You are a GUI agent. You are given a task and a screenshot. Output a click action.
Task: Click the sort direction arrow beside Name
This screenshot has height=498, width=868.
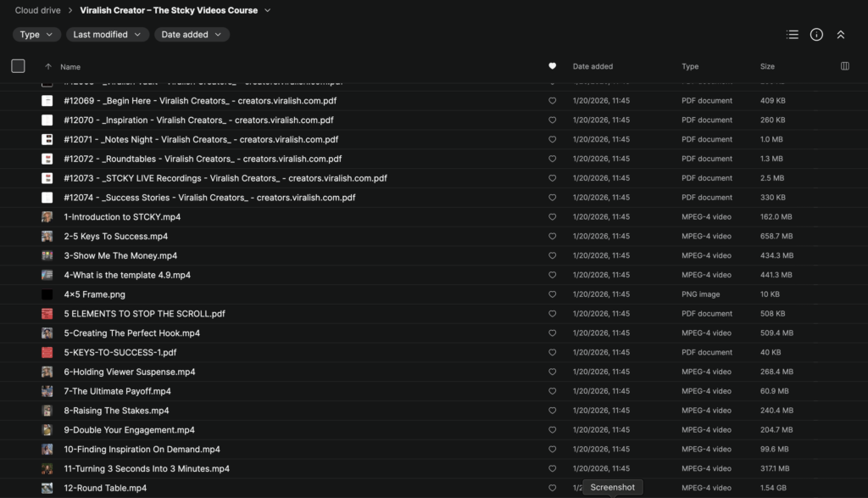(x=48, y=66)
